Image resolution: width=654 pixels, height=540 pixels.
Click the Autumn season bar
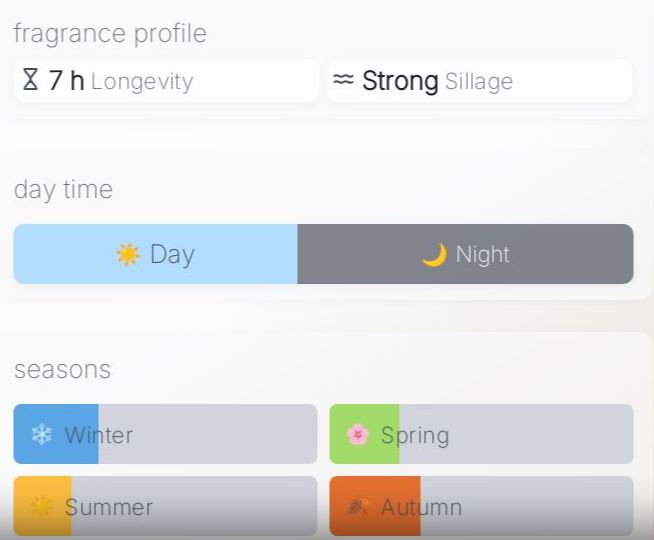click(x=481, y=506)
